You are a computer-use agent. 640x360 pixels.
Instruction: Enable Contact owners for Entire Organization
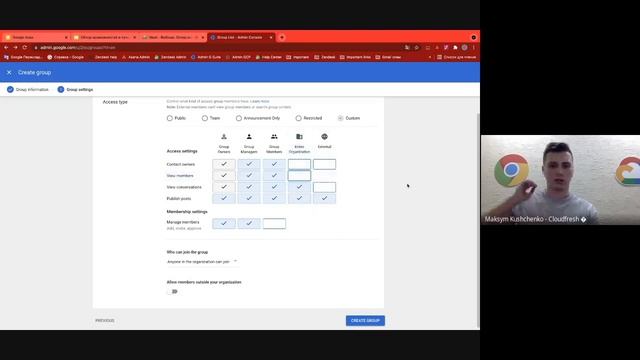(299, 164)
